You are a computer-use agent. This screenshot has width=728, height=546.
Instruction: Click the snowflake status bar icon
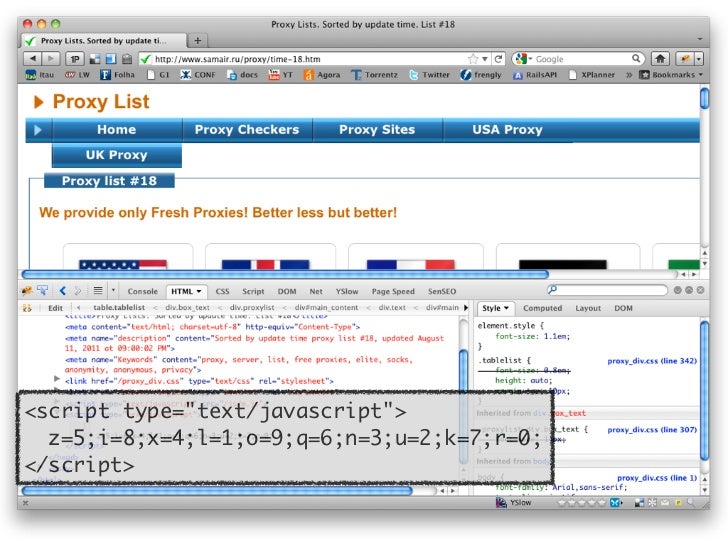652,502
